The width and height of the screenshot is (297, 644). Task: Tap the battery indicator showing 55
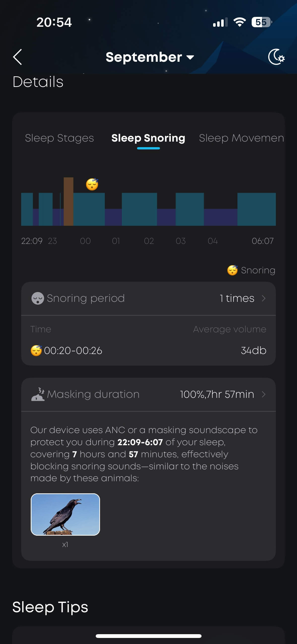pos(261,22)
